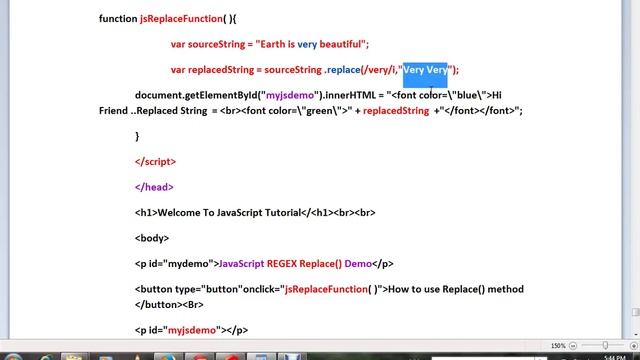Click the "/very/i" regex pattern
Screen dimensions: 640x360
pos(379,70)
